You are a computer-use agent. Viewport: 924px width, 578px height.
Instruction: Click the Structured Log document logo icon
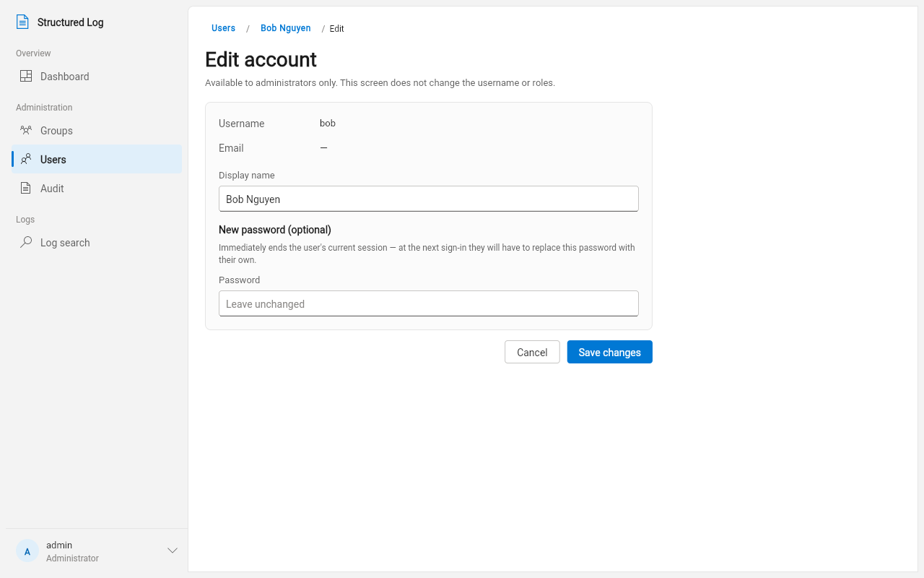coord(22,22)
